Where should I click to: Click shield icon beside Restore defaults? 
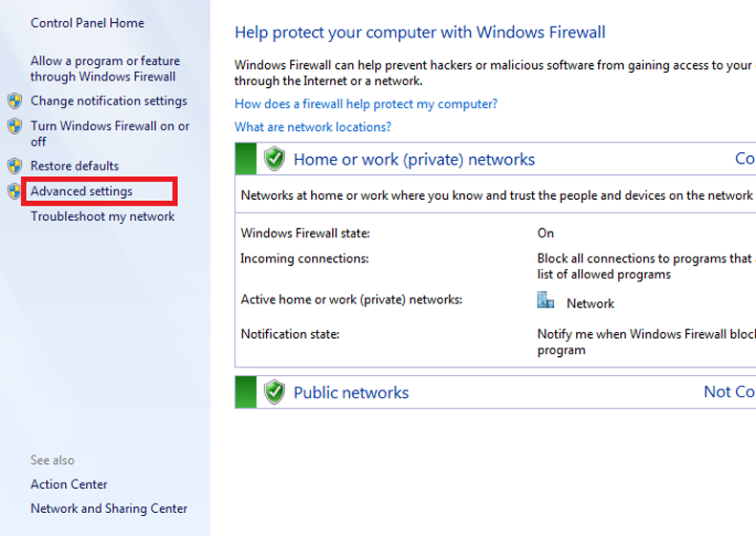click(x=14, y=167)
